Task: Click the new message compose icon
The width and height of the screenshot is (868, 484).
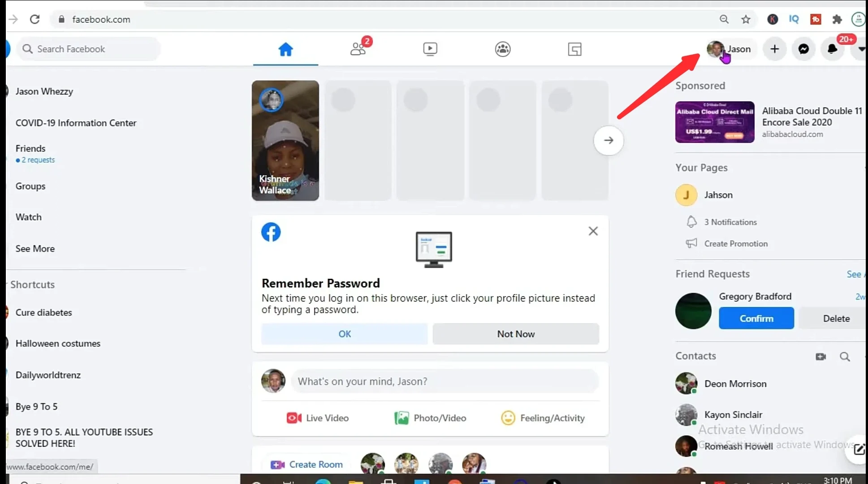Action: (858, 449)
